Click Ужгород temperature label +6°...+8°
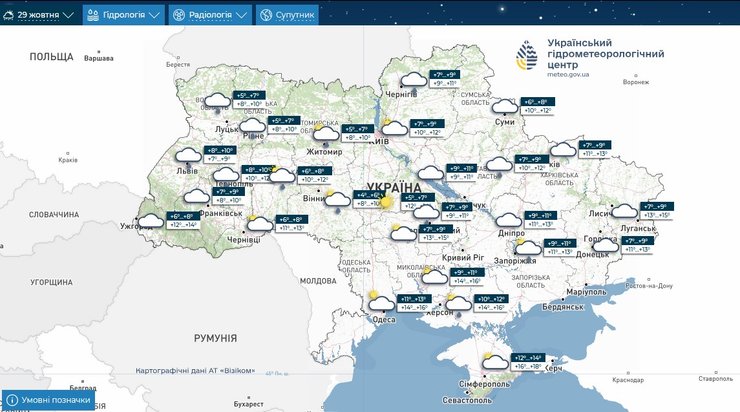The width and height of the screenshot is (740, 412). click(183, 217)
